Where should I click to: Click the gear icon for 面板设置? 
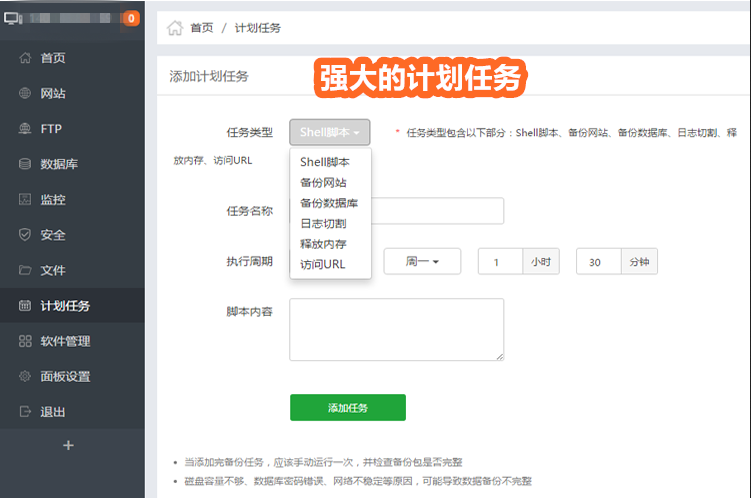tap(25, 377)
